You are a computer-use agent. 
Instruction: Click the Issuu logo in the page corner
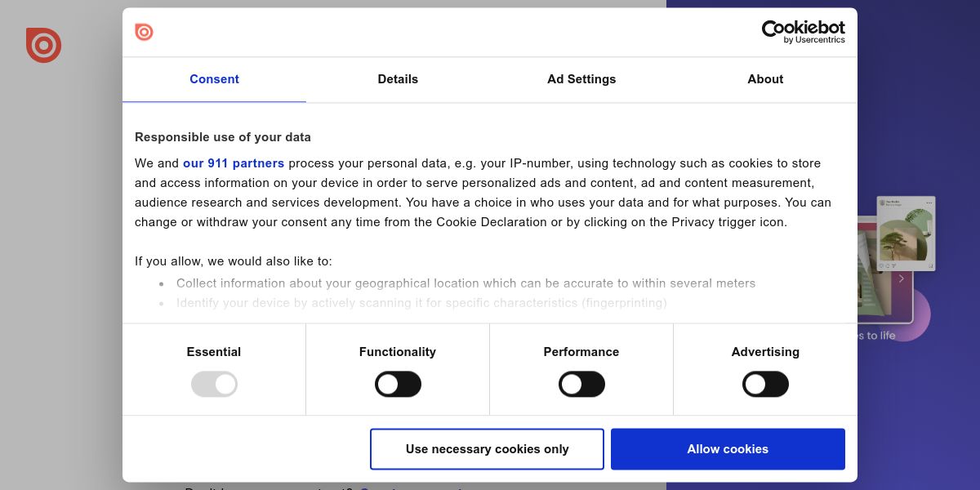[x=43, y=45]
